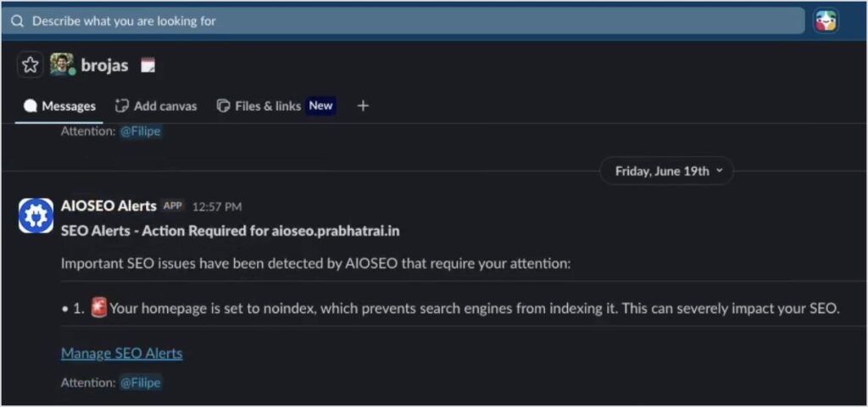Star the brojas conversation
868x407 pixels.
30,65
